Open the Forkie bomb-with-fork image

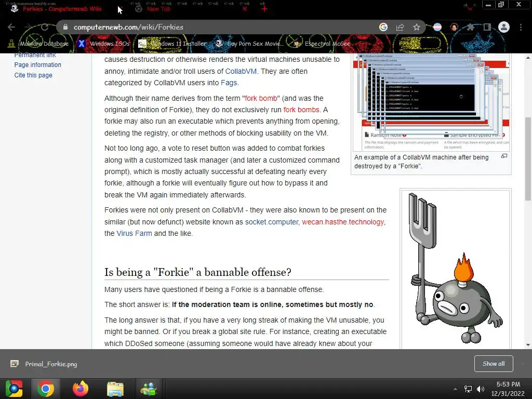click(x=456, y=269)
